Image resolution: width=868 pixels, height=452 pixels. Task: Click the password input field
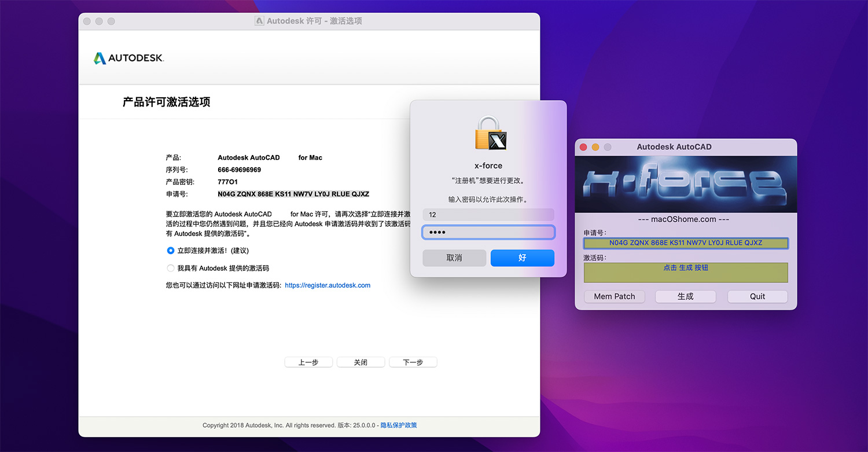[488, 232]
